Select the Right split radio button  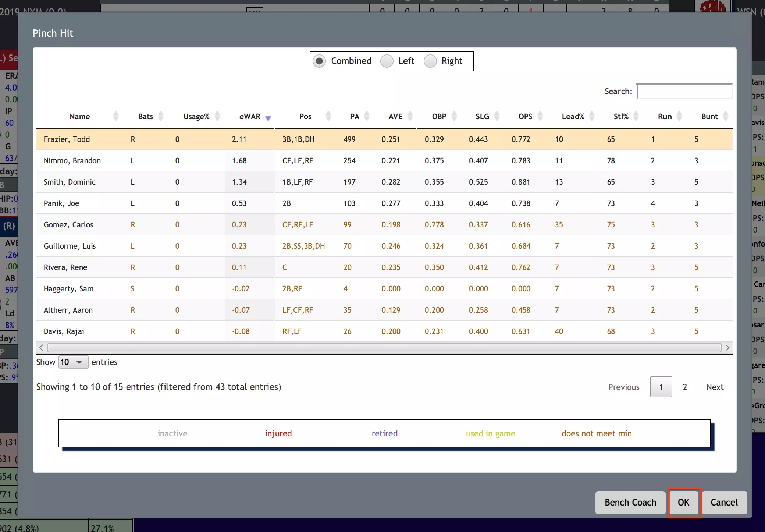coord(430,61)
